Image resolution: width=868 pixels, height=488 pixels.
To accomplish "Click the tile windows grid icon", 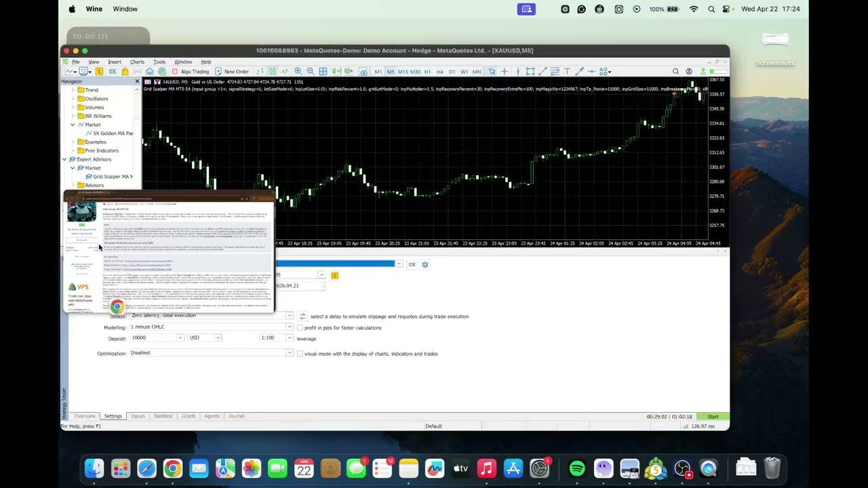I will [x=323, y=71].
